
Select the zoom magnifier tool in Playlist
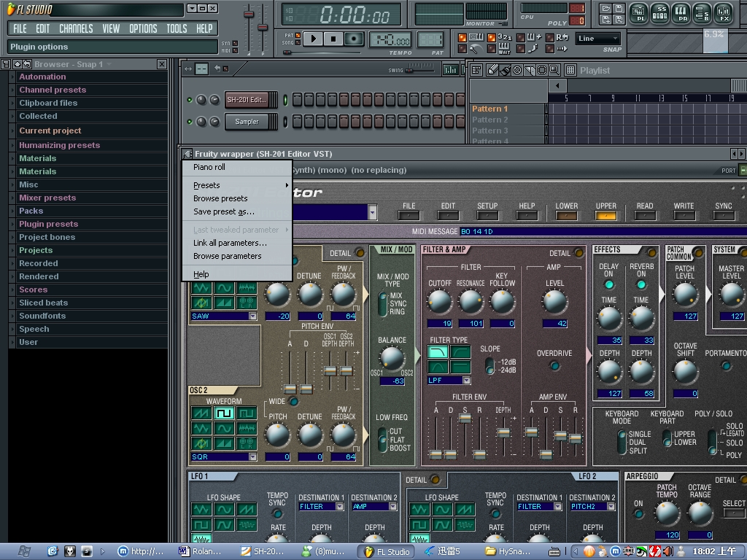554,71
